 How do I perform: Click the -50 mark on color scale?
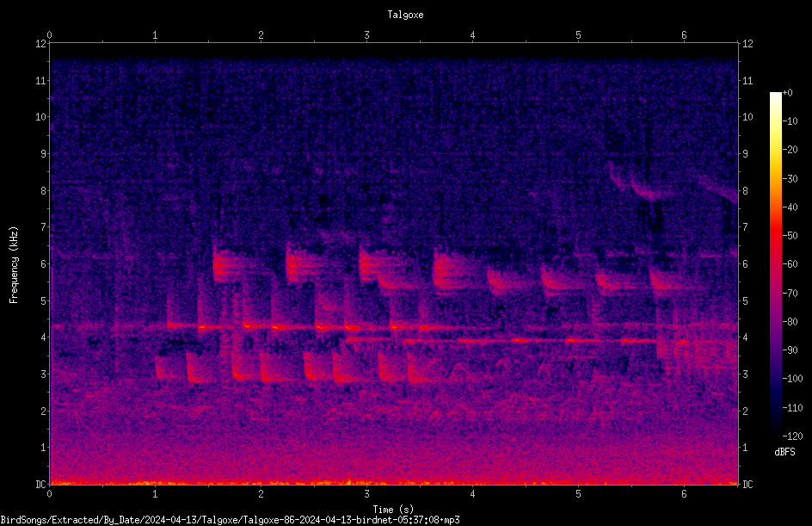tap(790, 236)
